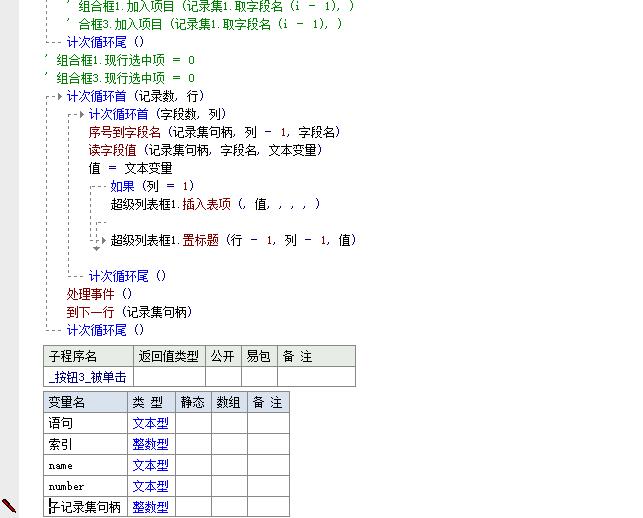Screen dimensions: 643x518
Task: Toggle 易包 cell for _按钮3_被单击
Action: click(260, 377)
